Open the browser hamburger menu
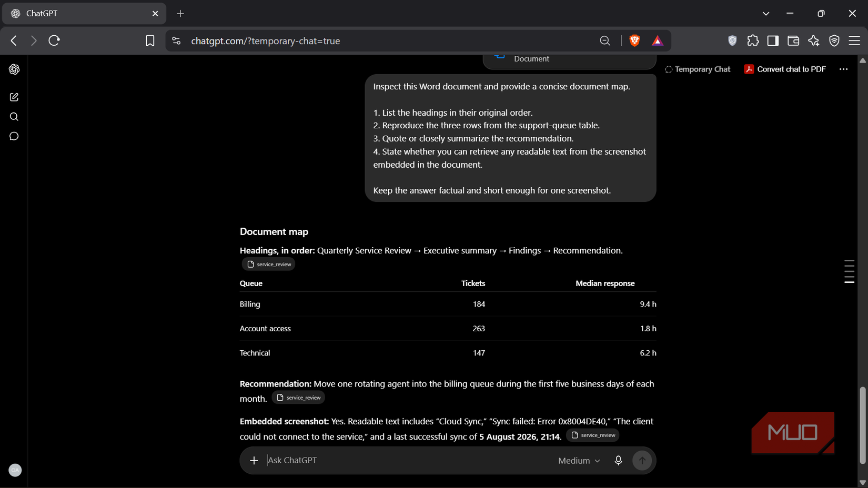The width and height of the screenshot is (868, 488). click(854, 40)
